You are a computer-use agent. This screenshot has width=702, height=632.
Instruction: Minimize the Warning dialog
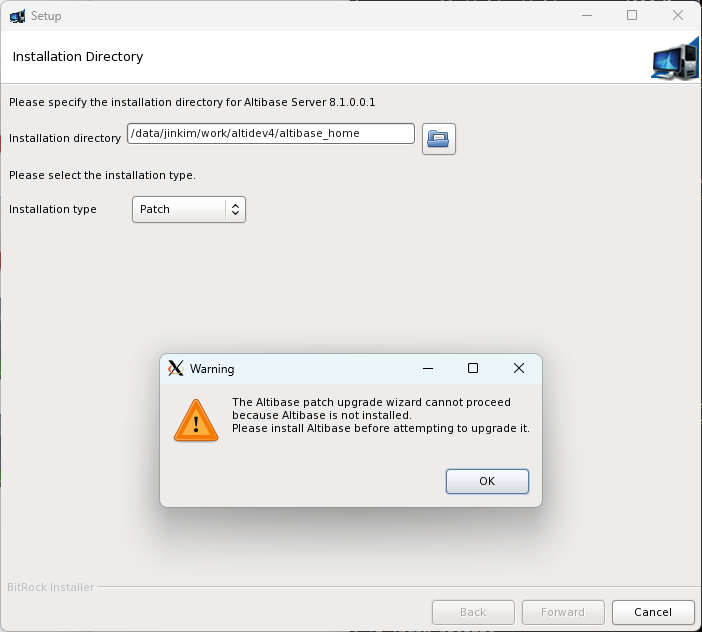427,368
